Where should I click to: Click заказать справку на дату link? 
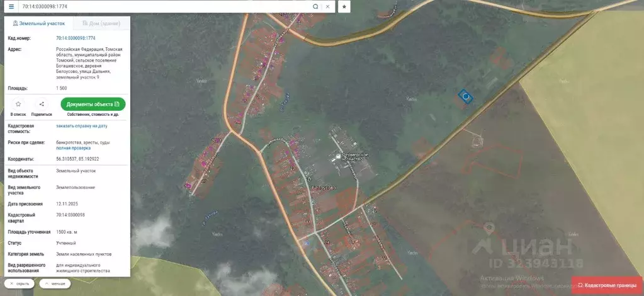[82, 126]
